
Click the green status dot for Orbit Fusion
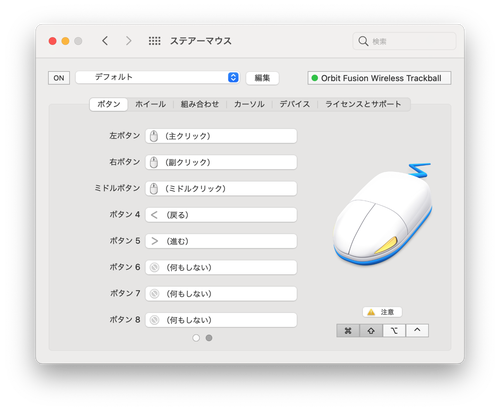point(314,78)
